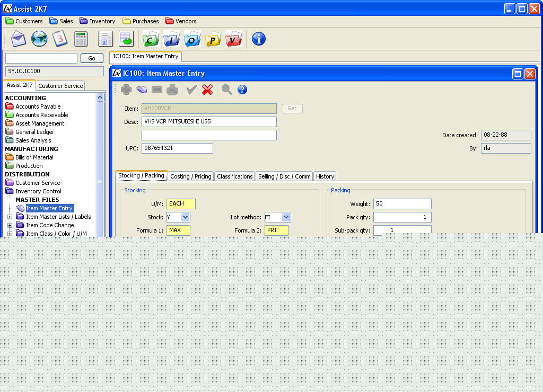Screen dimensions: 543x392
Task: Open Sales Analysis folder
Action: pos(29,140)
